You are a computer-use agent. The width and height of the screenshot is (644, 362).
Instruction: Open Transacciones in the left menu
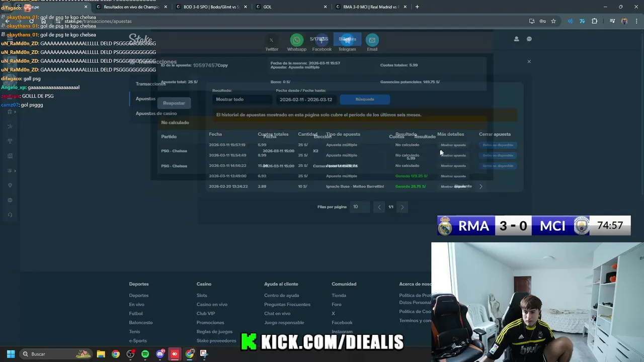[150, 84]
